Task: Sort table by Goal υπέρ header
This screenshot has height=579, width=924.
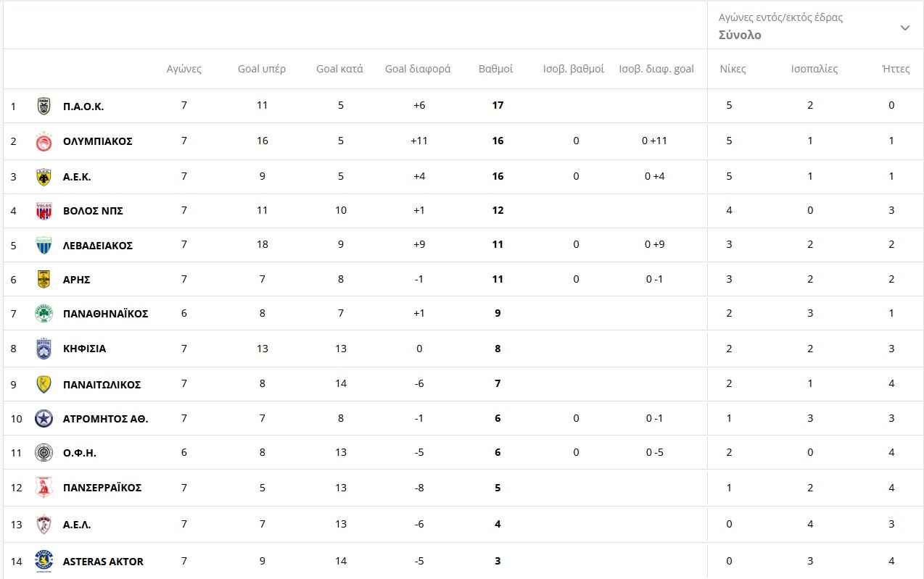Action: 262,69
